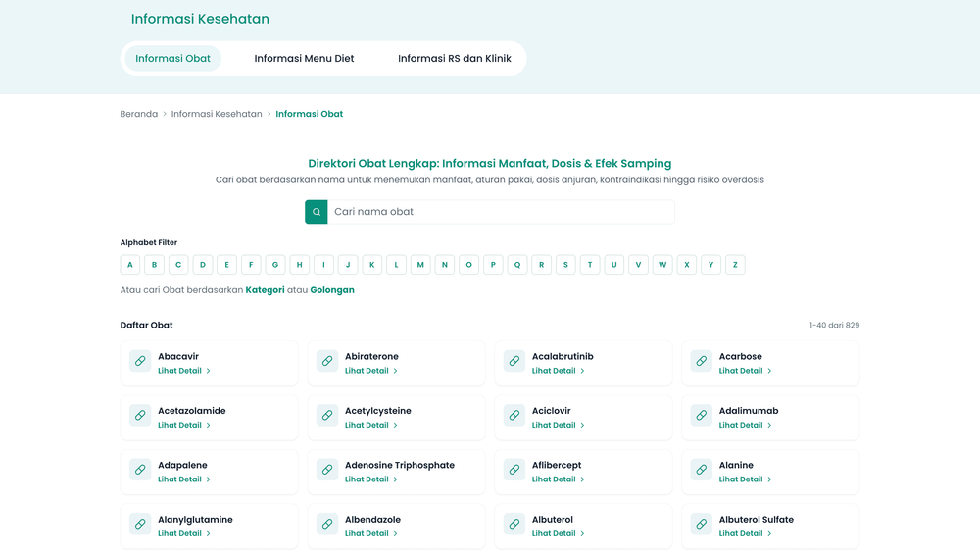Click the Informasi Obat breadcrumb item

(x=310, y=114)
